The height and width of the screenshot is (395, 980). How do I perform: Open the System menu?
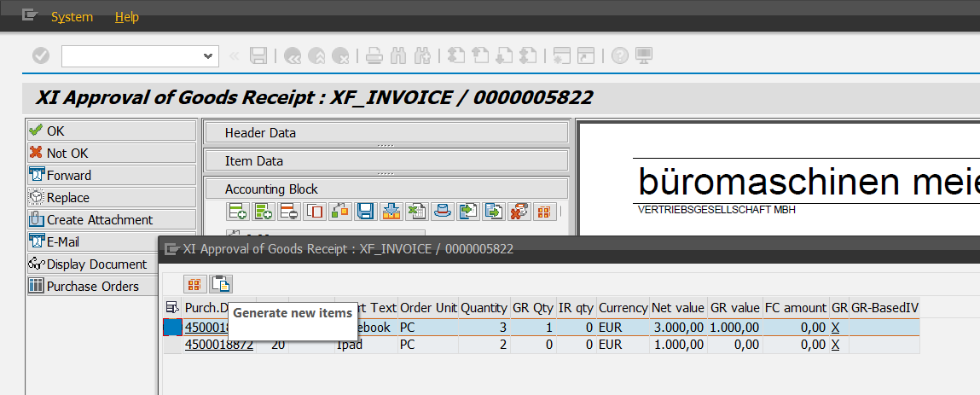point(72,17)
